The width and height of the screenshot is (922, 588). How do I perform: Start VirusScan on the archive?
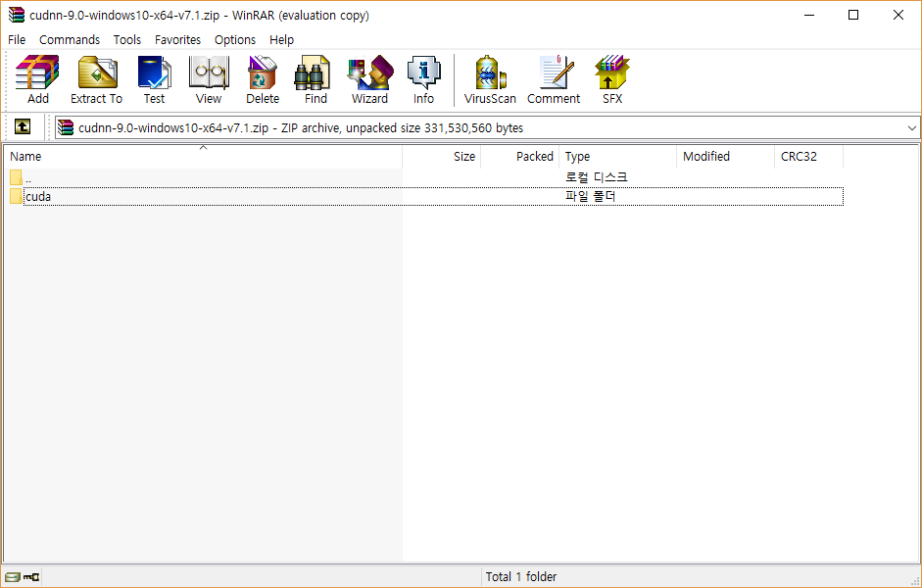[490, 79]
